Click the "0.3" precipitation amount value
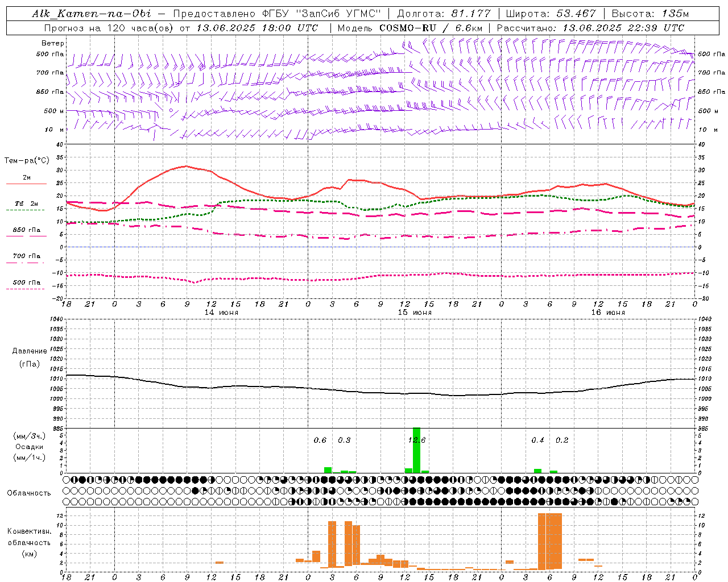 [344, 440]
